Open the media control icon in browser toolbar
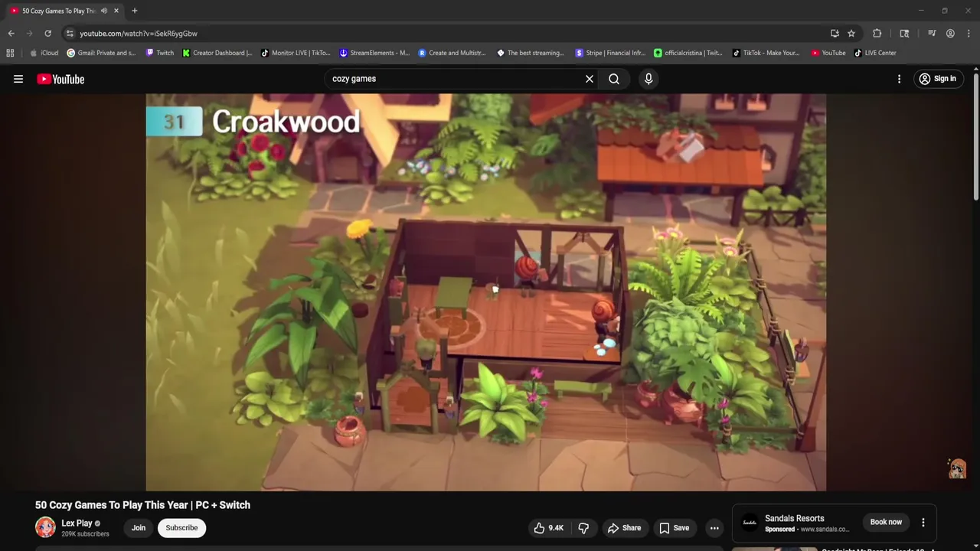 click(x=932, y=34)
